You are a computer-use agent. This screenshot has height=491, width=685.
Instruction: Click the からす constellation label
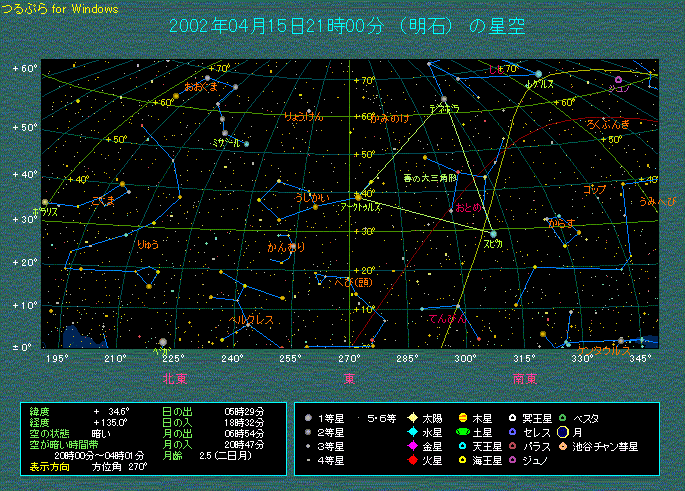[561, 223]
